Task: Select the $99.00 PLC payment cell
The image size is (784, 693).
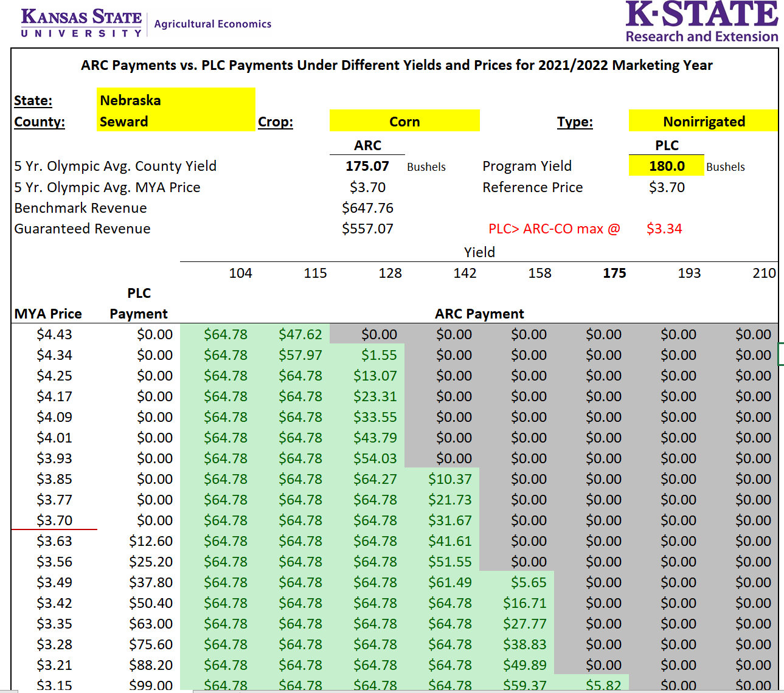Action: coord(151,684)
